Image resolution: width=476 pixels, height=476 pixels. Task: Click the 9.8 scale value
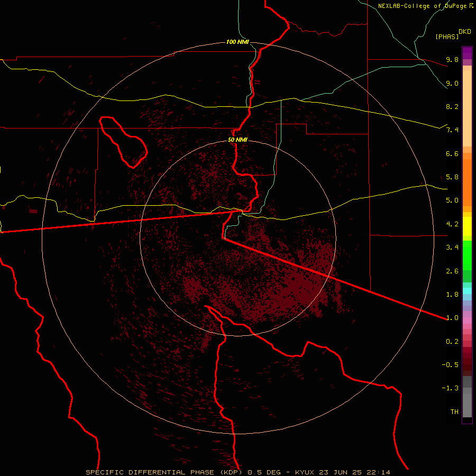click(452, 59)
